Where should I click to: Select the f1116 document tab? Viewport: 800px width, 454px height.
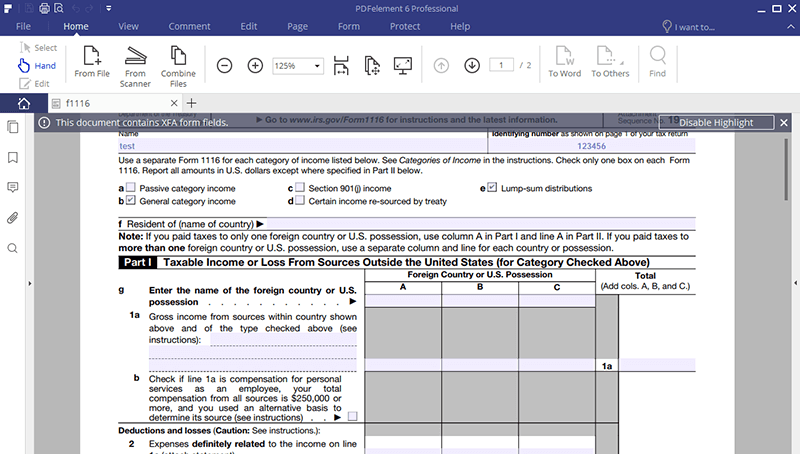click(115, 103)
